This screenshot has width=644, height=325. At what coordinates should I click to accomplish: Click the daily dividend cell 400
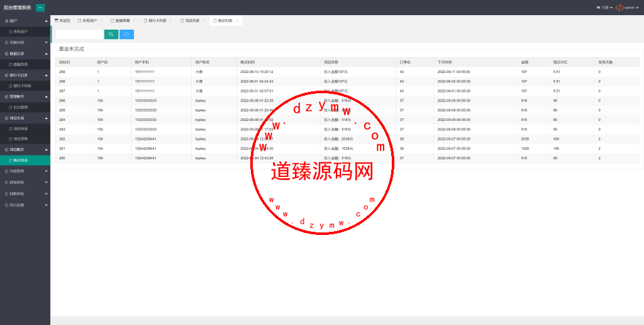point(556,139)
